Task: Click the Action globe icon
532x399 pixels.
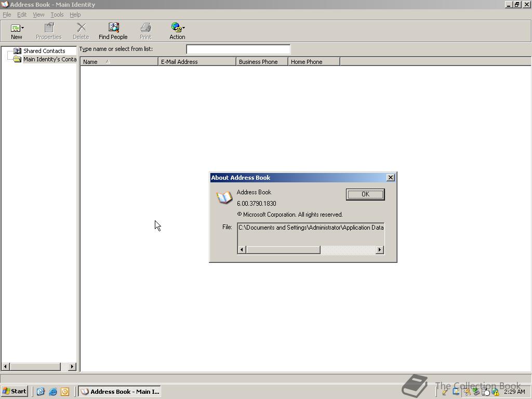Action: (x=176, y=27)
